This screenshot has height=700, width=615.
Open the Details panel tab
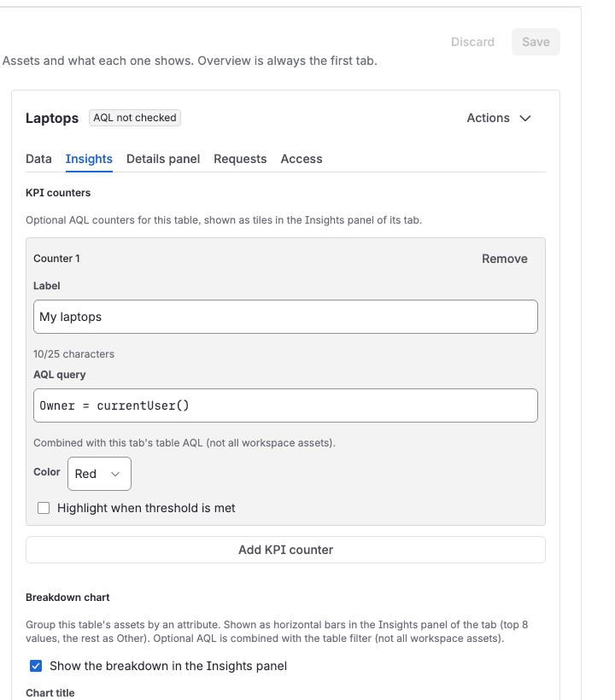click(x=163, y=159)
